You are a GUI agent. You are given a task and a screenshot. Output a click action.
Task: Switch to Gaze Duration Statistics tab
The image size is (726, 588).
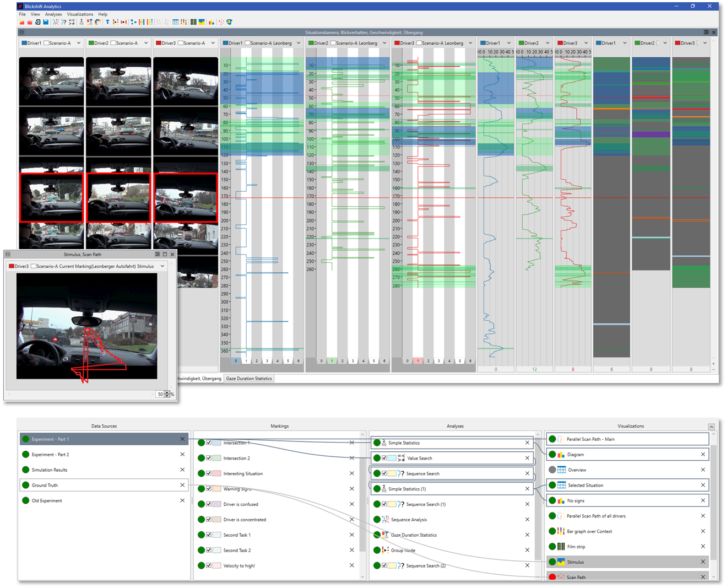(249, 379)
